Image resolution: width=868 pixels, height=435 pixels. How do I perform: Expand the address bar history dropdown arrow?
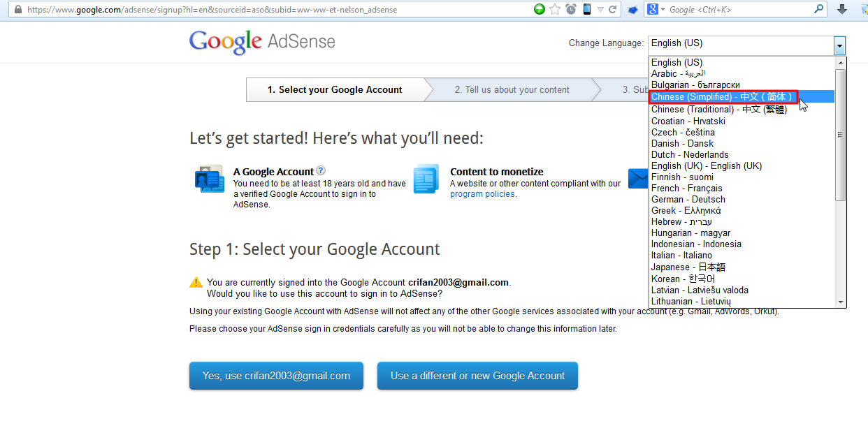600,9
